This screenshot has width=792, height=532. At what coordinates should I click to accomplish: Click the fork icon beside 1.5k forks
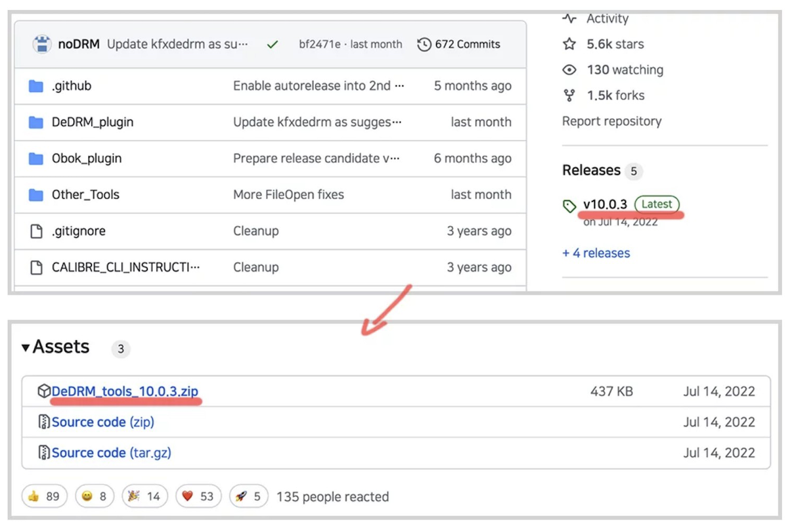(569, 95)
